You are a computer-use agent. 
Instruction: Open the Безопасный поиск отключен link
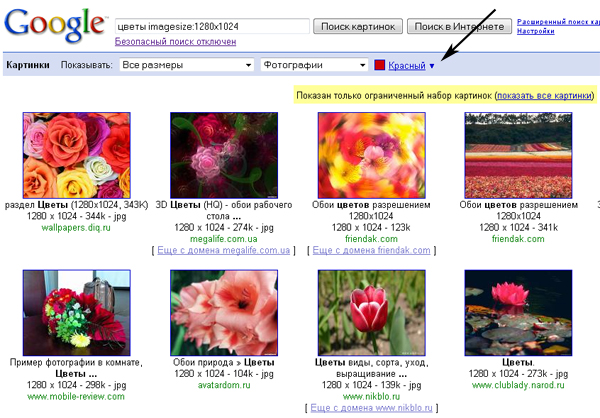click(x=175, y=41)
